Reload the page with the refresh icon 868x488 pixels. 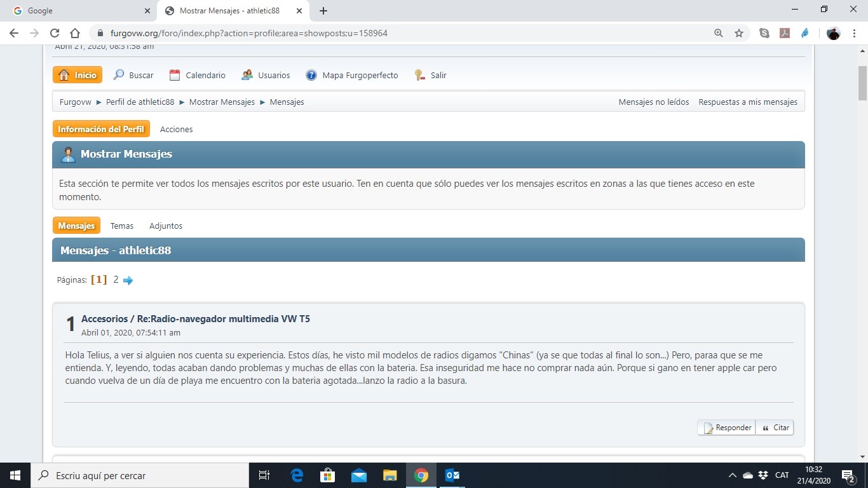tap(55, 33)
